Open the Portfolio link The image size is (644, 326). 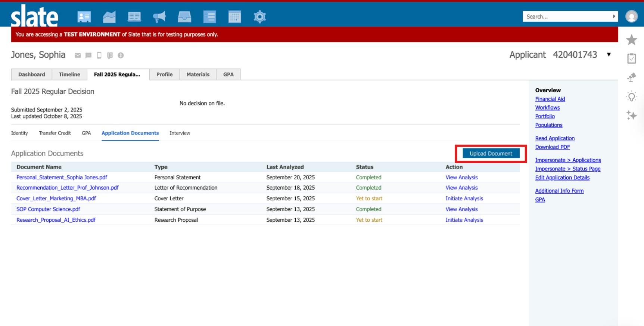point(545,116)
